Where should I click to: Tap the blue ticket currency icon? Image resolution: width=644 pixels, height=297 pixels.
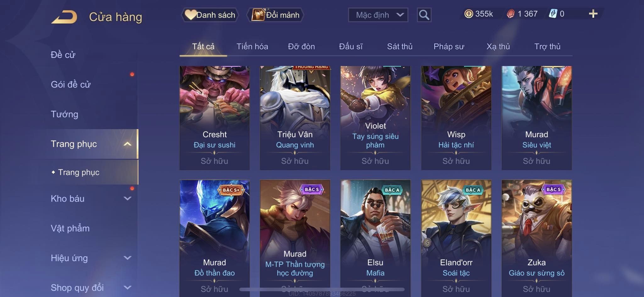tap(553, 14)
